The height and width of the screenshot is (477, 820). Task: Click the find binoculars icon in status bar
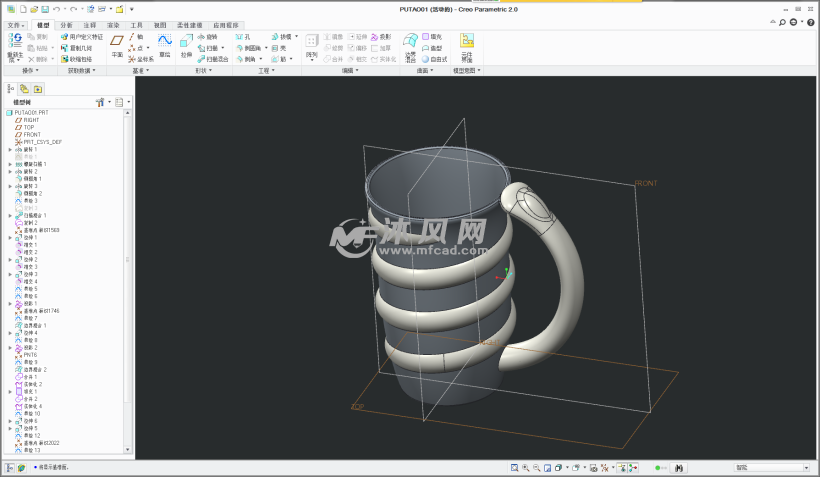pyautogui.click(x=680, y=467)
